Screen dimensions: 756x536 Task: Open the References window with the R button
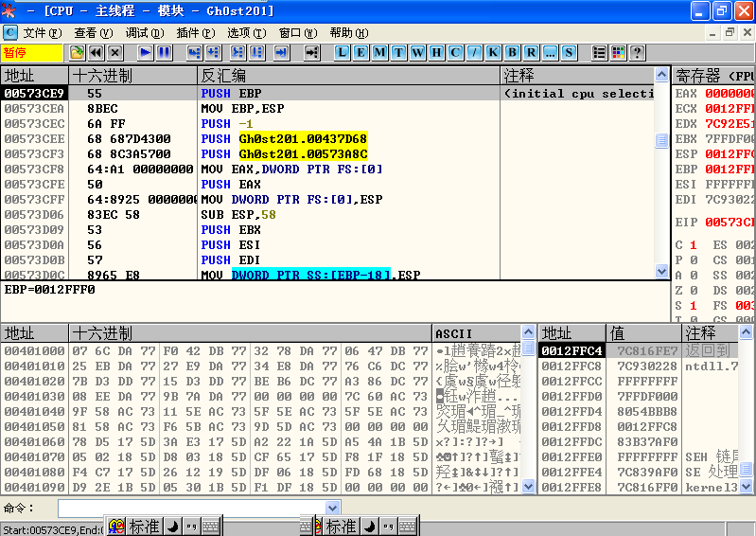click(531, 53)
